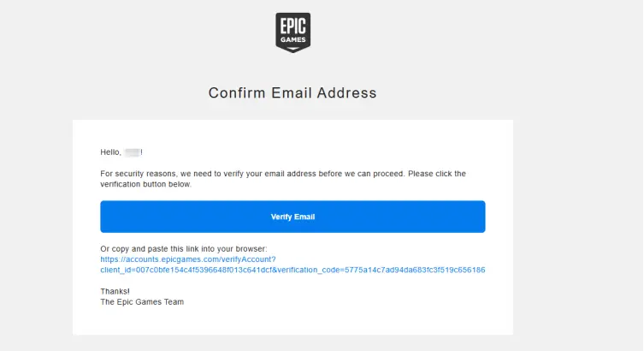This screenshot has width=644, height=351.
Task: Click the Thanks! closing line
Action: pos(115,291)
